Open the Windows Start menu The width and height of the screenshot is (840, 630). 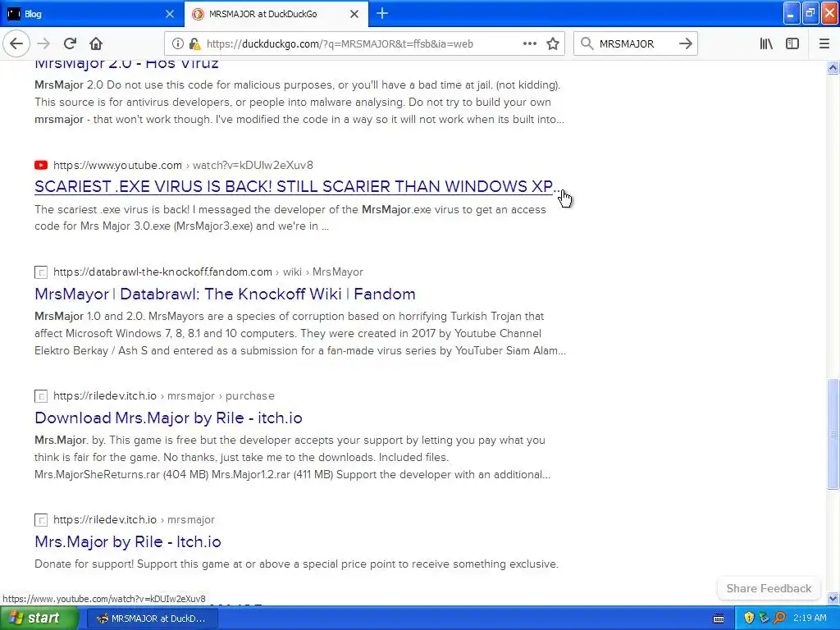[39, 619]
